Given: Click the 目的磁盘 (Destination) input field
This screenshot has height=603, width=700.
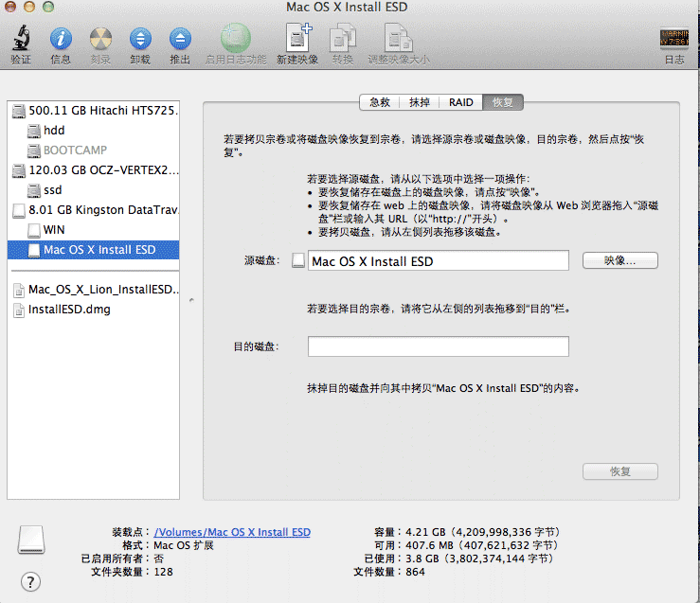Looking at the screenshot, I should click(x=438, y=346).
